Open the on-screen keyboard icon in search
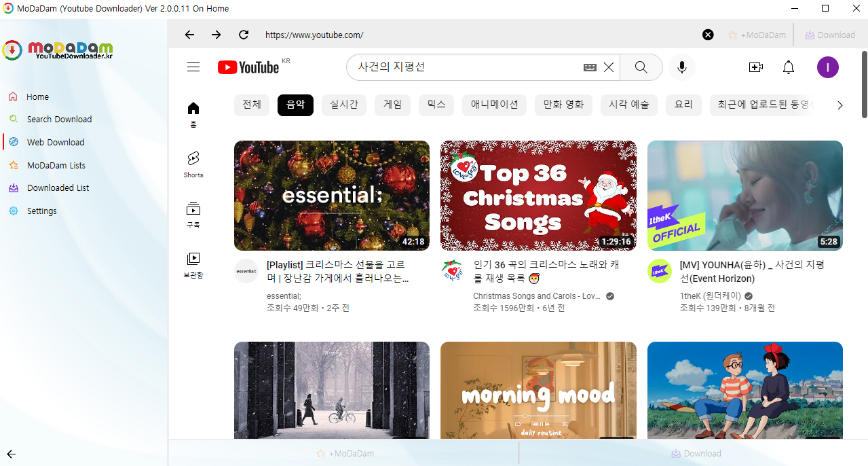 pos(590,67)
